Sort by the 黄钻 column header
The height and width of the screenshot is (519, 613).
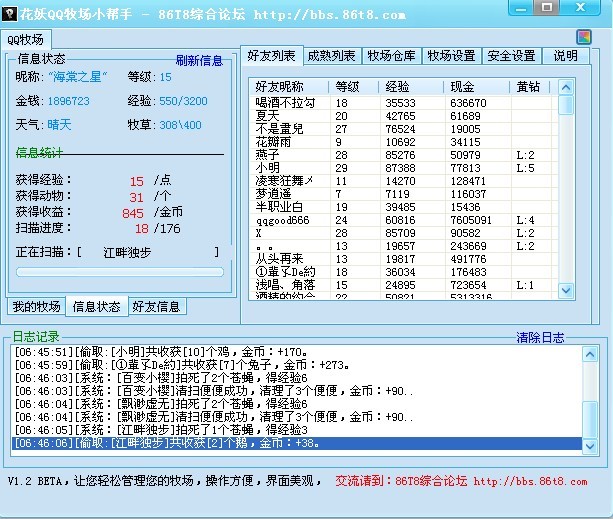pos(529,86)
